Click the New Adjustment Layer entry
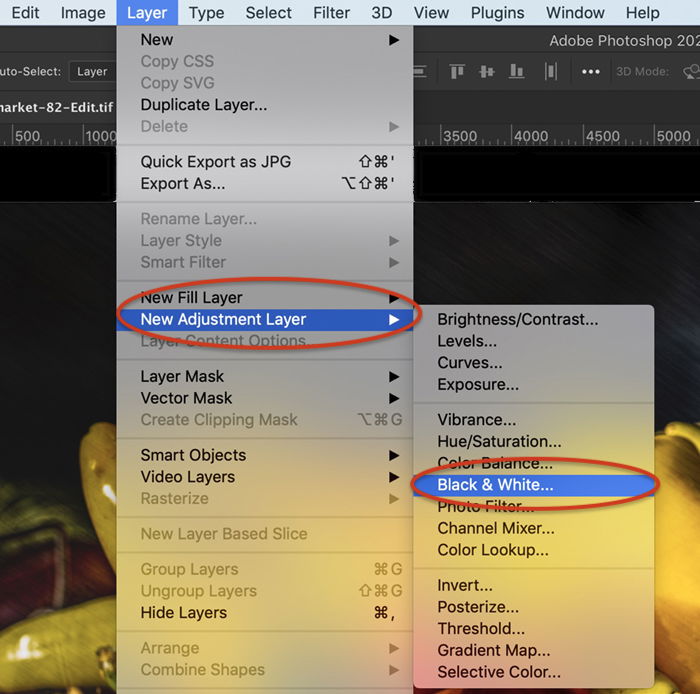This screenshot has height=694, width=700. click(x=265, y=320)
